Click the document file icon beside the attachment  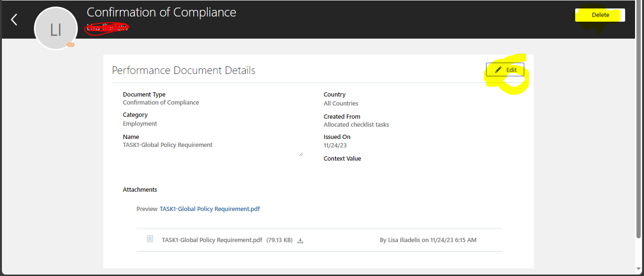(150, 239)
